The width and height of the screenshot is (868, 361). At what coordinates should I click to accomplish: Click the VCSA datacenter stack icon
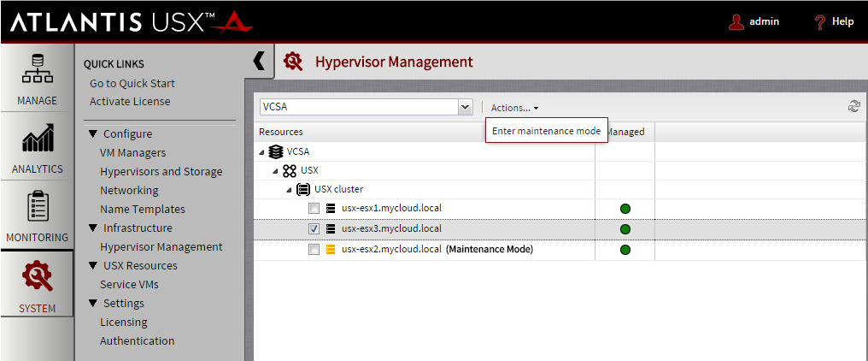276,151
